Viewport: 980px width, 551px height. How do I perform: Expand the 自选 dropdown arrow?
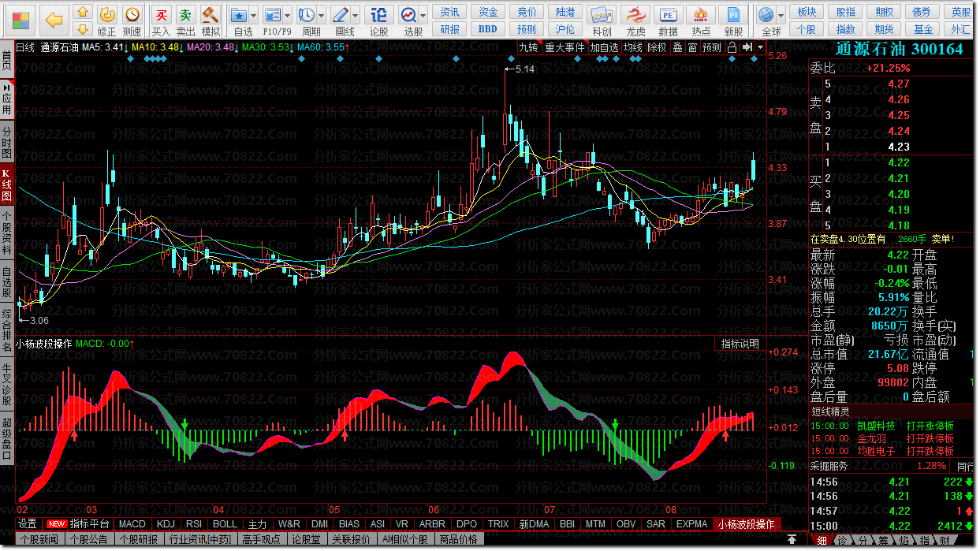coord(255,15)
